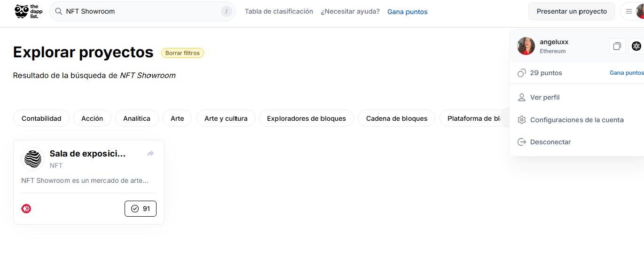This screenshot has height=266, width=644.
Task: Click the black round badge icon beside copy
Action: coord(636,46)
